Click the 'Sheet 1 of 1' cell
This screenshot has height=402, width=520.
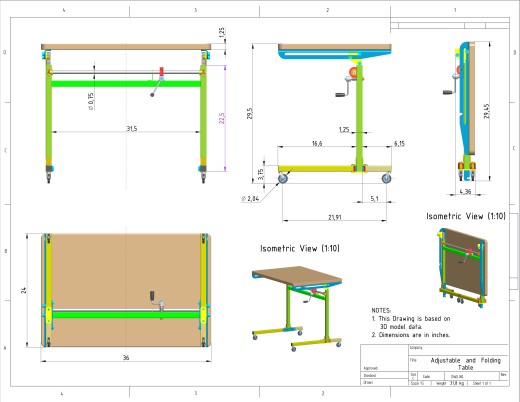coord(482,383)
